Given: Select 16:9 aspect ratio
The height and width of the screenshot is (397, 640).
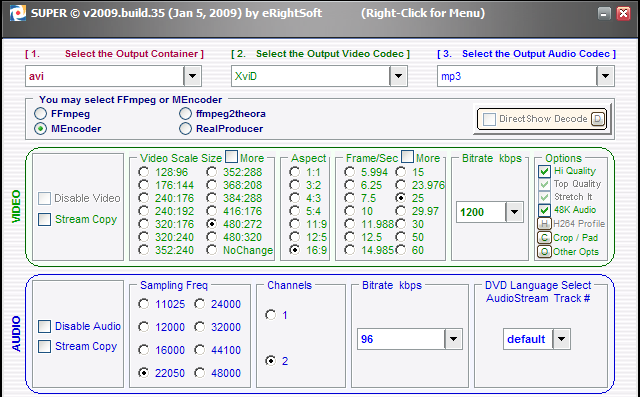Looking at the screenshot, I should 295,250.
